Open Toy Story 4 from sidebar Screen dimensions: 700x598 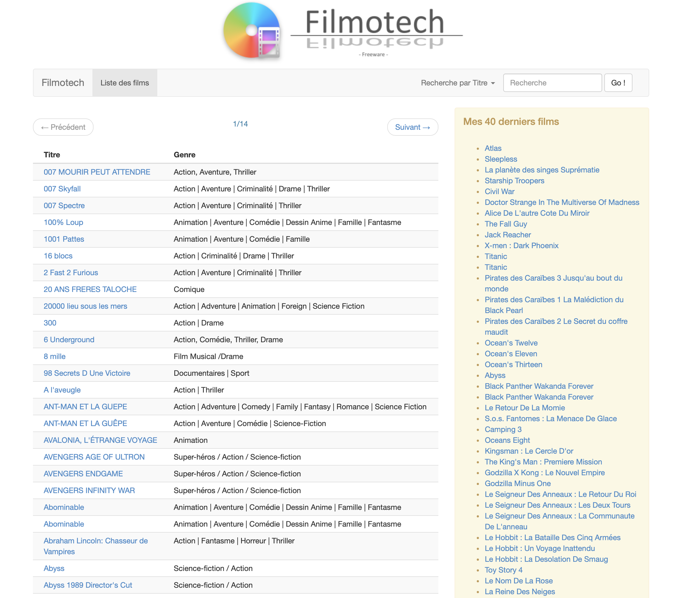[503, 570]
